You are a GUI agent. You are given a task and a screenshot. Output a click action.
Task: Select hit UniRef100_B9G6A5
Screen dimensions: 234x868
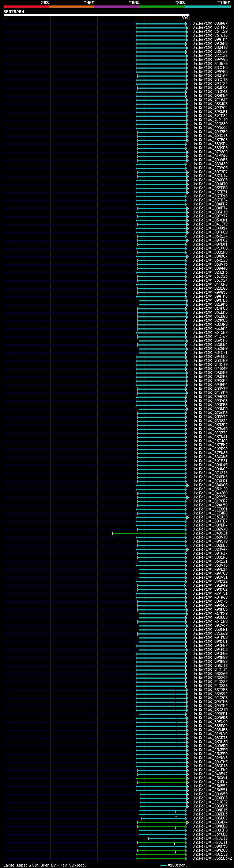(210, 806)
